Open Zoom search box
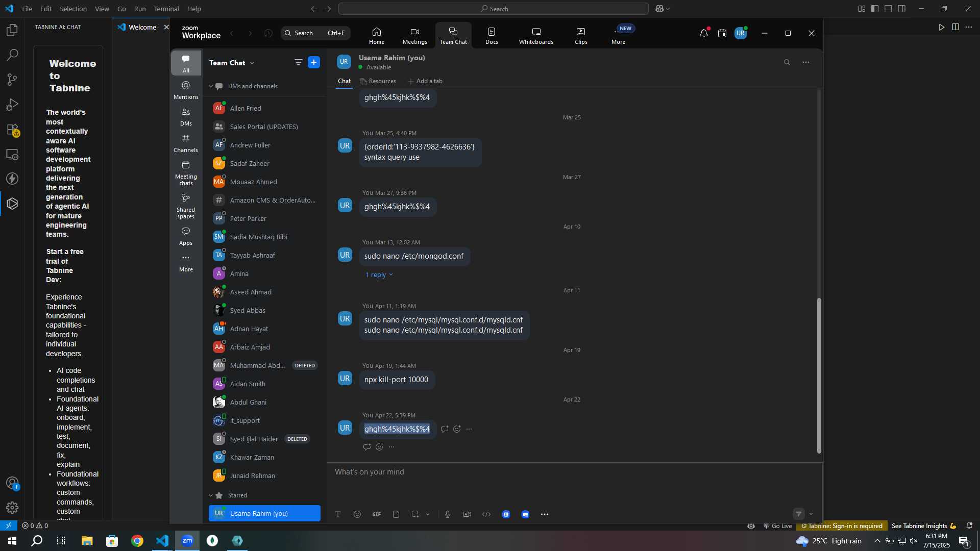The height and width of the screenshot is (551, 980). [316, 33]
